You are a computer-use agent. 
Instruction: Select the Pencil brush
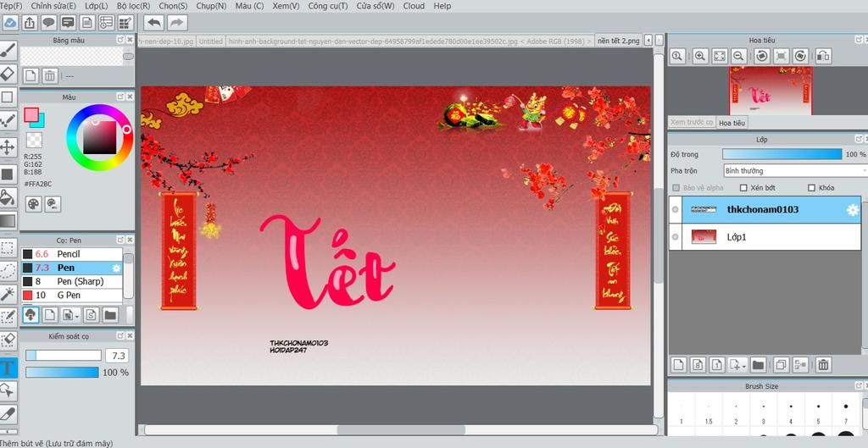point(72,254)
